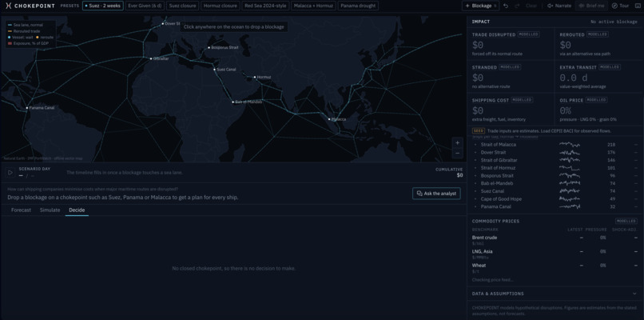Image resolution: width=644 pixels, height=320 pixels.
Task: Click Rerouted trade legend swatch
Action: [10, 31]
